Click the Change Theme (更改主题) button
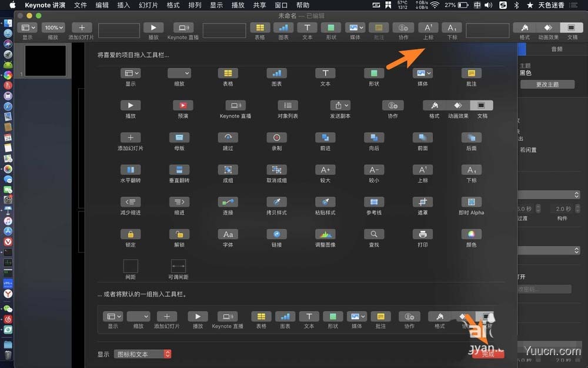The image size is (588, 368). click(x=547, y=84)
